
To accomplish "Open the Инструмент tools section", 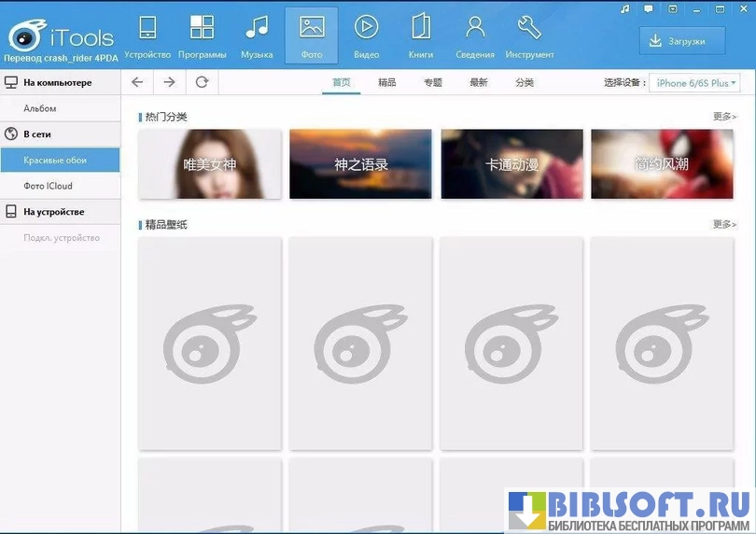I will pyautogui.click(x=529, y=35).
